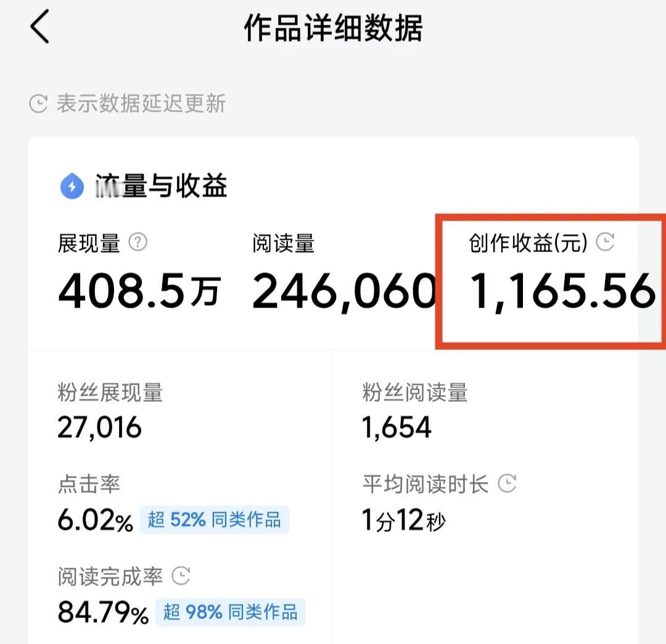Tap the 超 98% 同类作品 badge

(x=231, y=612)
